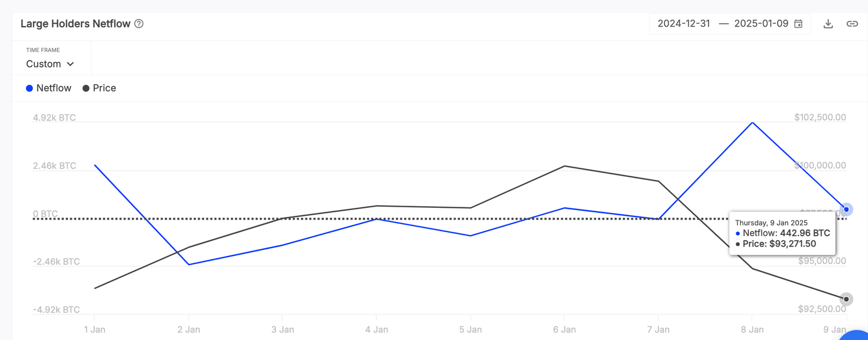Image resolution: width=868 pixels, height=340 pixels.
Task: Click the start date 2024-12-31
Action: 684,24
